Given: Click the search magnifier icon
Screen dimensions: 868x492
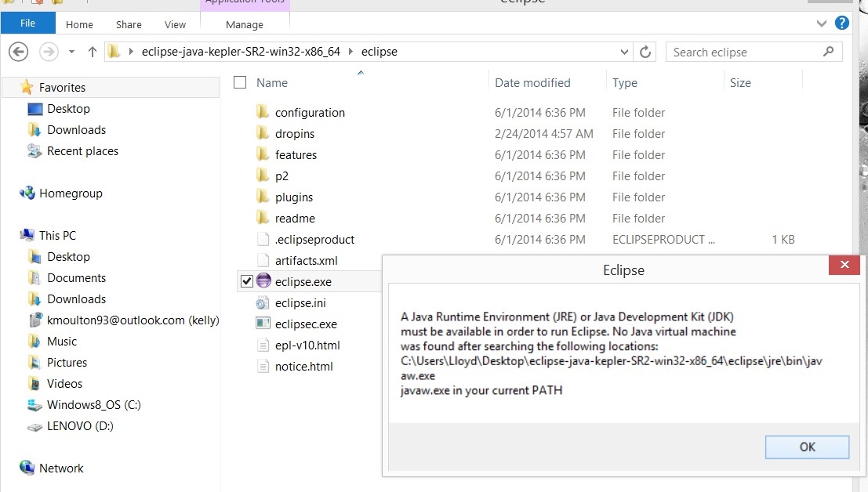Looking at the screenshot, I should tap(828, 52).
